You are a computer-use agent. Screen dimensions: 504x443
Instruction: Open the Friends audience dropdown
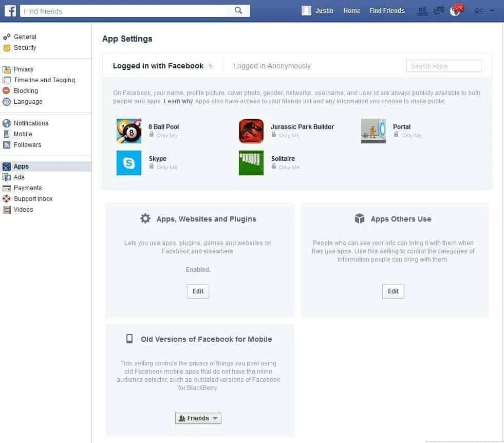(x=198, y=418)
